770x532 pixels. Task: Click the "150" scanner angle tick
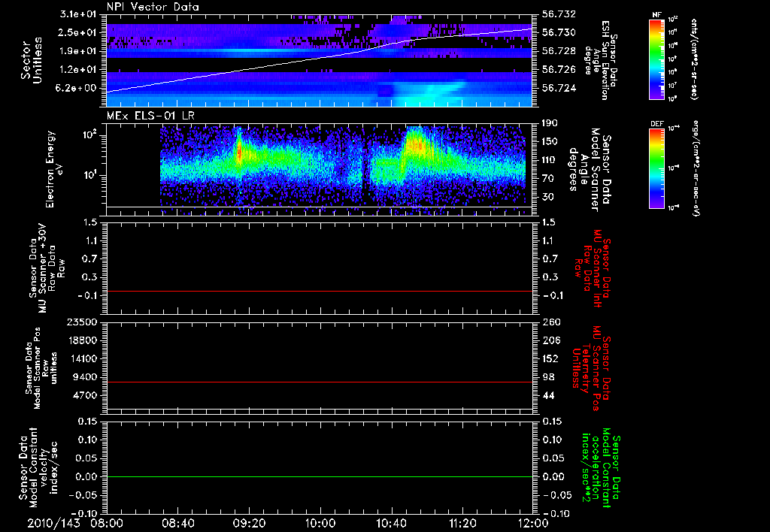point(550,141)
